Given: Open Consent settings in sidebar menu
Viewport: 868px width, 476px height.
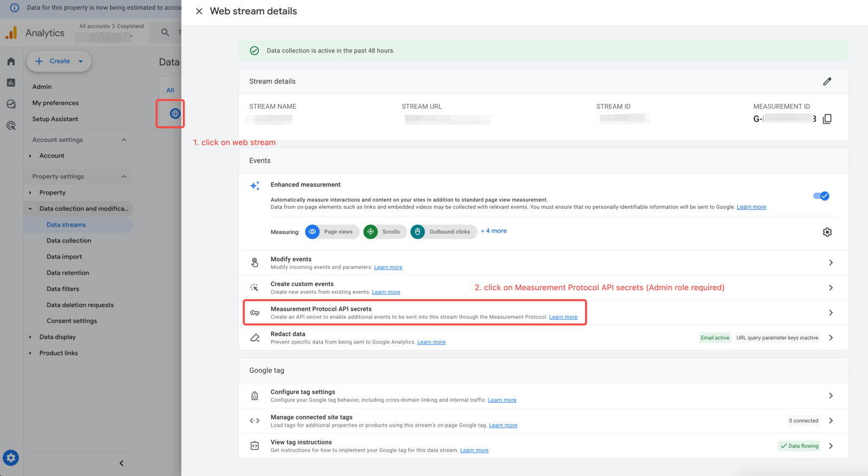Looking at the screenshot, I should pos(72,321).
